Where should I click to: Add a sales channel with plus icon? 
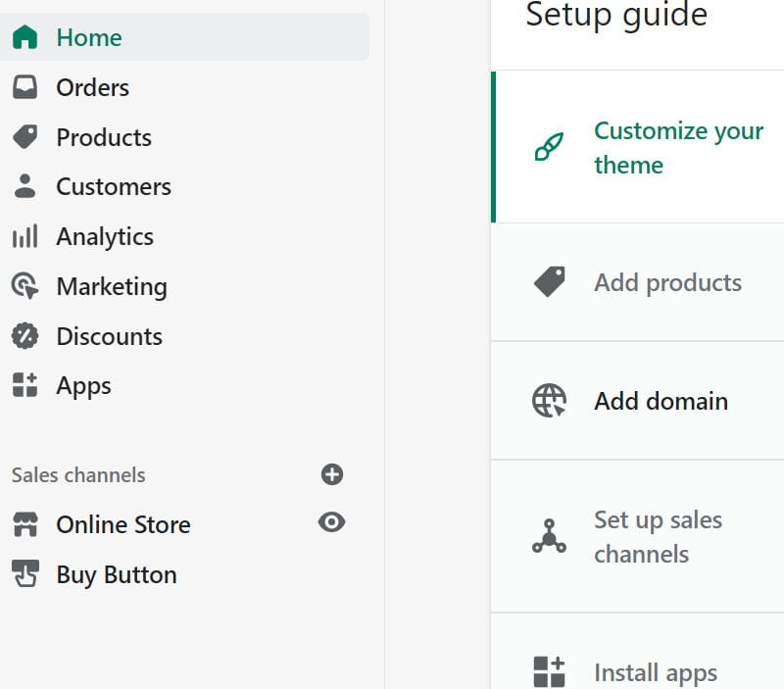(x=332, y=474)
